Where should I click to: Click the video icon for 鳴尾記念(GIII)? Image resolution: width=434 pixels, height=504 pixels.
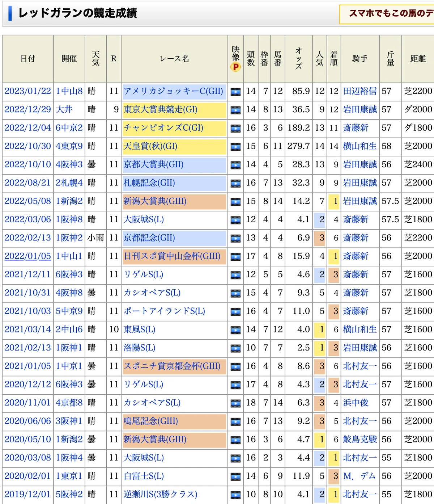235,422
